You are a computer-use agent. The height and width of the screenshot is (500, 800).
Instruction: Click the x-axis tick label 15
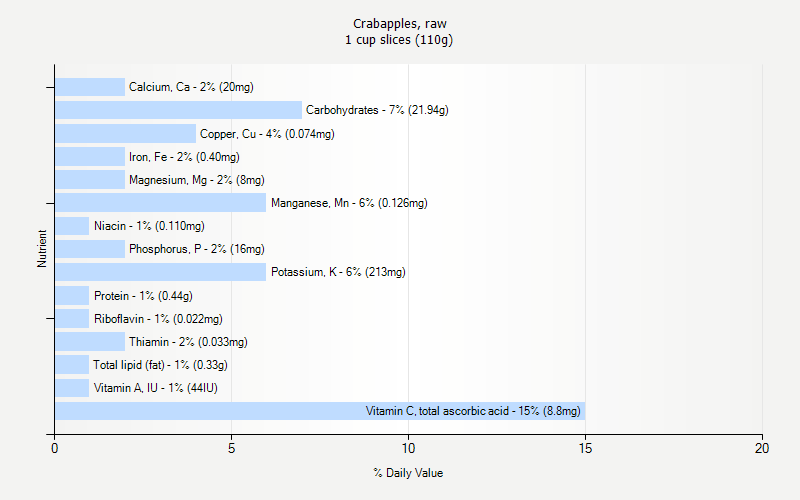point(585,448)
